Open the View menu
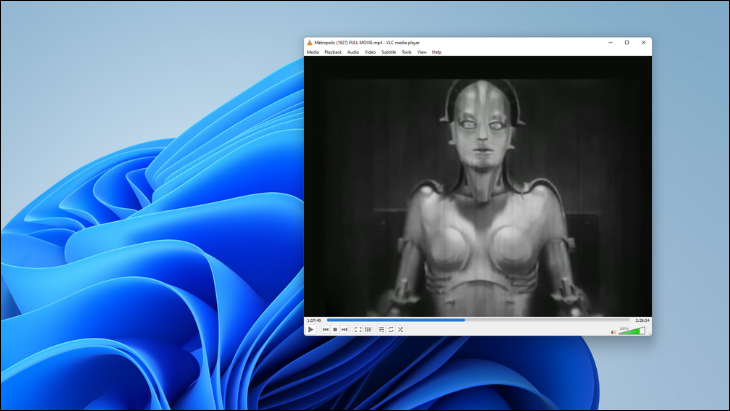Image resolution: width=730 pixels, height=411 pixels. [x=422, y=52]
